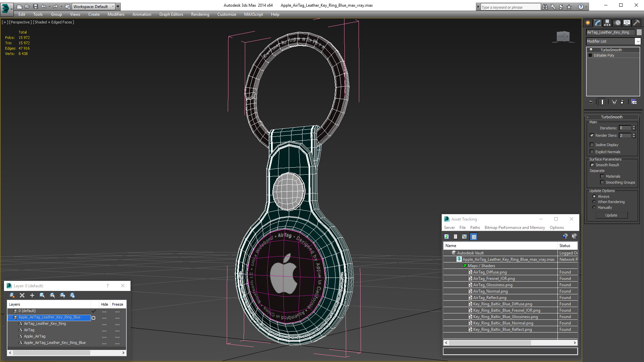
Task: Open the quick access toolbar customize arrow
Action: (118, 6)
